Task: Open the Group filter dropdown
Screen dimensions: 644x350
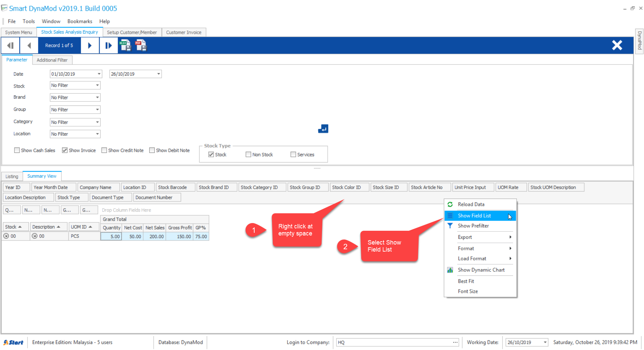Action: tap(97, 110)
